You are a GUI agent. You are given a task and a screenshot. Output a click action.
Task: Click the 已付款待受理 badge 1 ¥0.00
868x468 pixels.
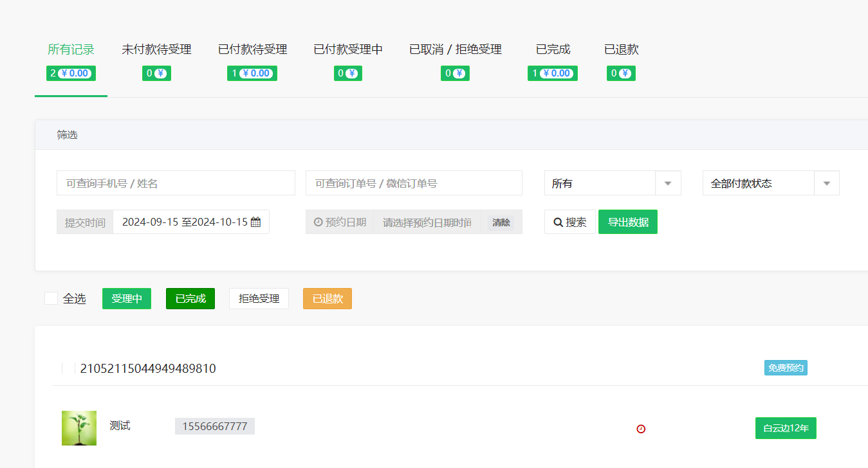point(252,73)
